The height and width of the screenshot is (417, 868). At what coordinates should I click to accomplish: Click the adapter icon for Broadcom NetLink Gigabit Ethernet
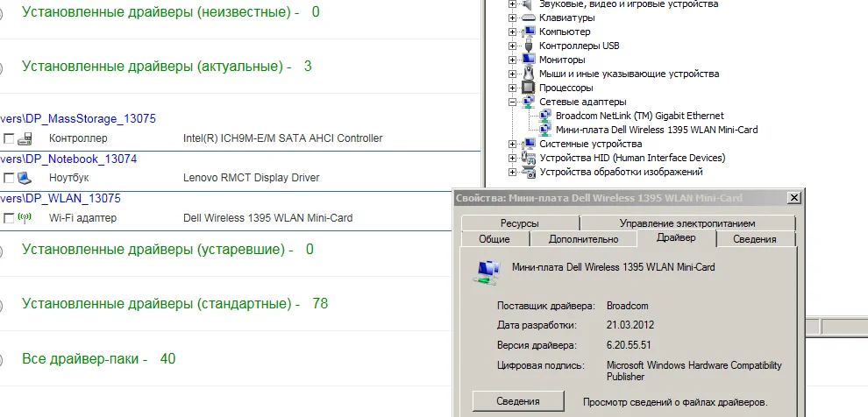[545, 116]
